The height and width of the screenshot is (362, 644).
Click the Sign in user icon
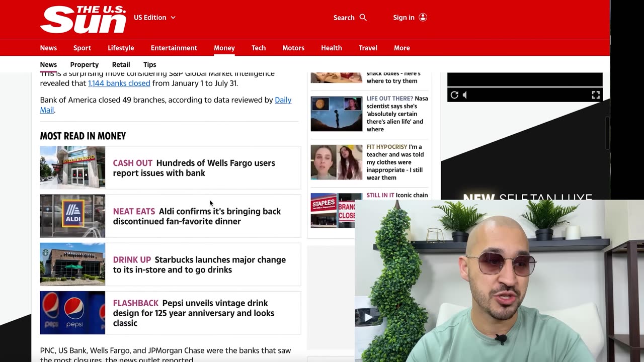tap(423, 18)
